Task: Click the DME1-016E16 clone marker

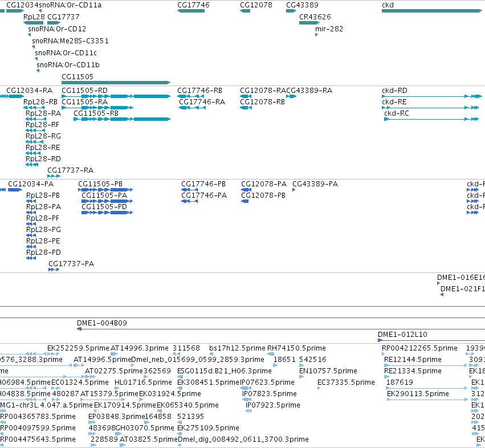Action: pos(439,283)
